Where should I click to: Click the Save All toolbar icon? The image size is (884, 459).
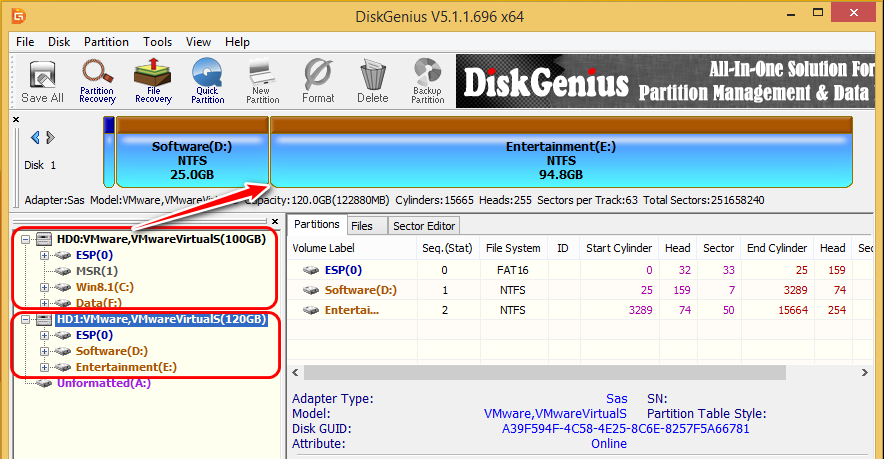(x=42, y=81)
